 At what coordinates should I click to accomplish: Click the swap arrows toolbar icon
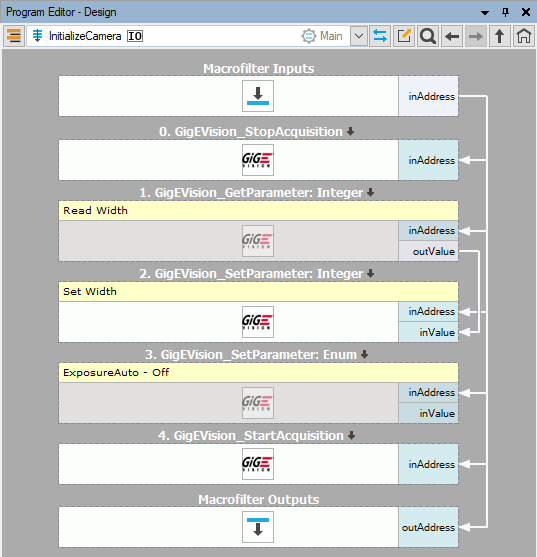[380, 36]
